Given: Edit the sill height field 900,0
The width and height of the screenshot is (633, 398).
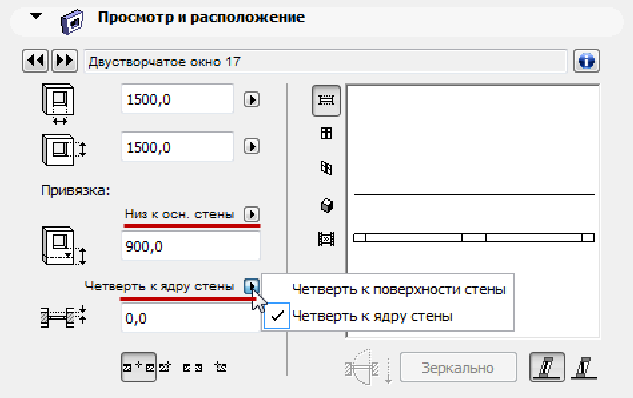Looking at the screenshot, I should click(191, 246).
